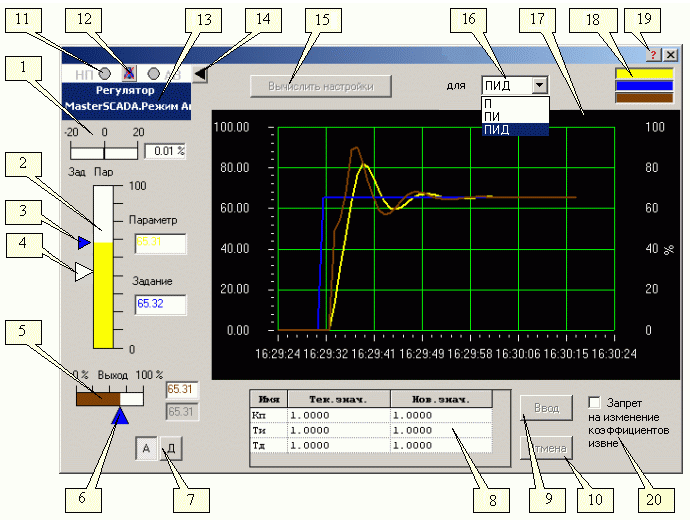Click the 16:29:41 time axis label
Viewport: 690px width, 521px height.
tap(373, 354)
